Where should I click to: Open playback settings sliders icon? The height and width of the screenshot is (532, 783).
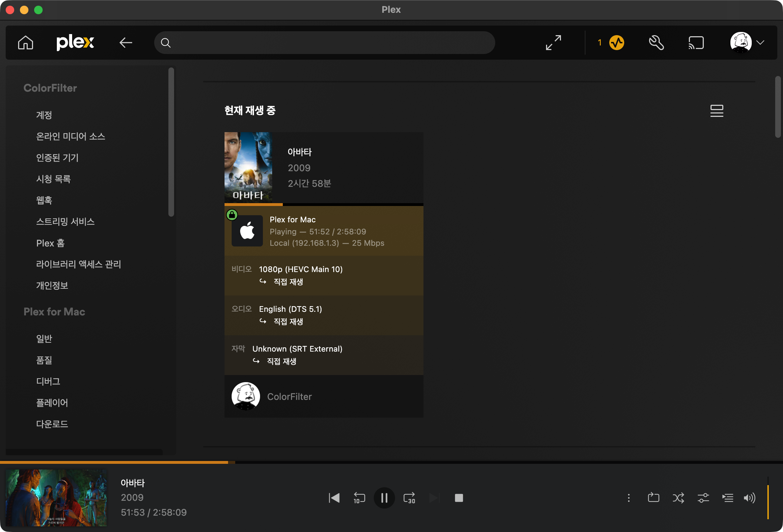(x=703, y=498)
